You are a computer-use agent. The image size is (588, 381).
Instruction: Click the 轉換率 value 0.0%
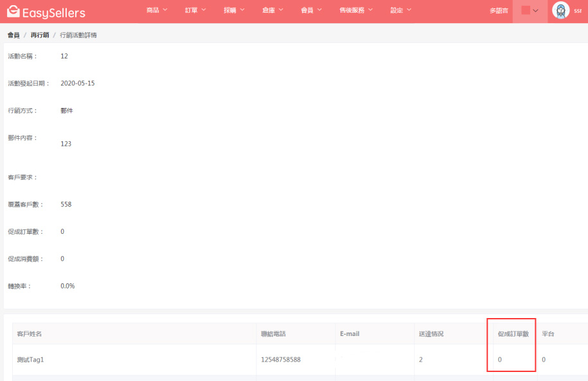coord(67,286)
